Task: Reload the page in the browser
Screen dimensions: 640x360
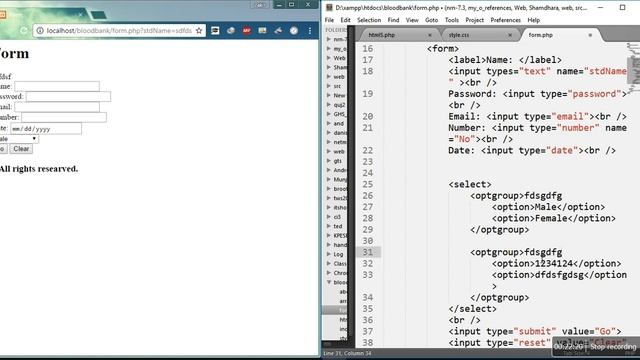Action: click(24, 31)
